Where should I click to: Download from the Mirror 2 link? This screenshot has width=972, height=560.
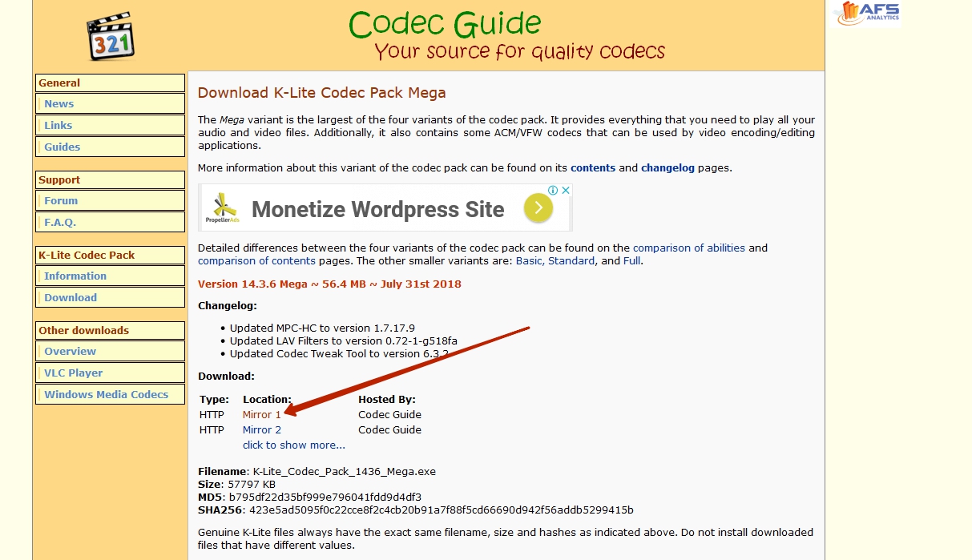pyautogui.click(x=261, y=430)
